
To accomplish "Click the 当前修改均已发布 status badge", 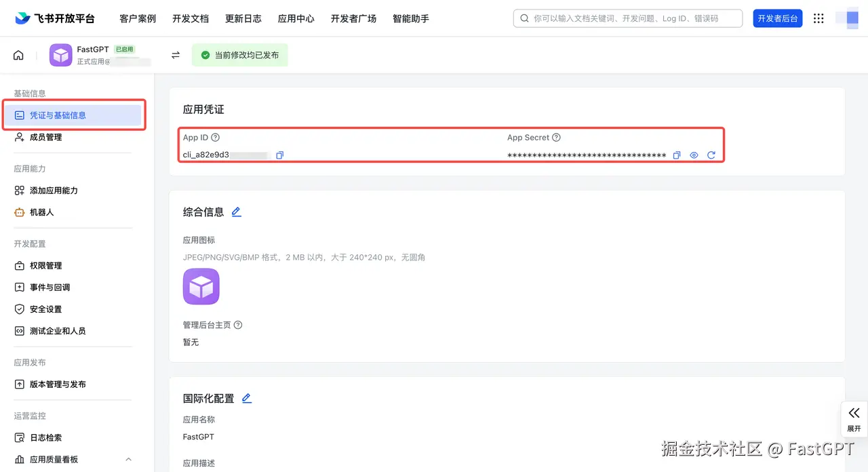I will pos(240,55).
